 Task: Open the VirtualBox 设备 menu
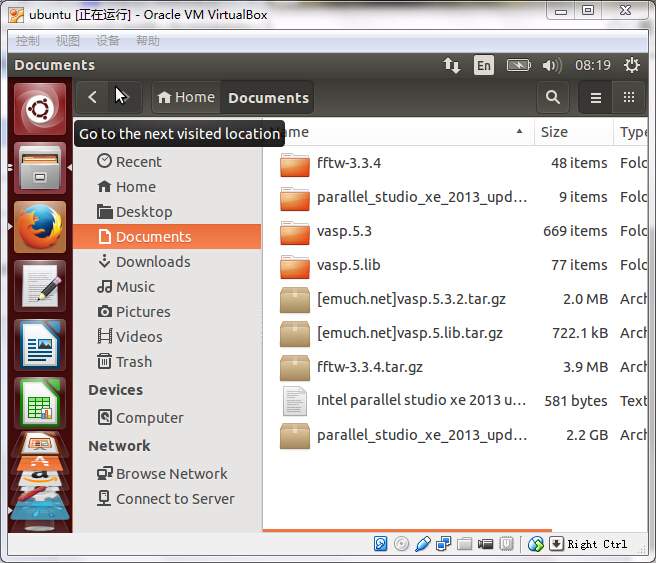click(x=108, y=41)
